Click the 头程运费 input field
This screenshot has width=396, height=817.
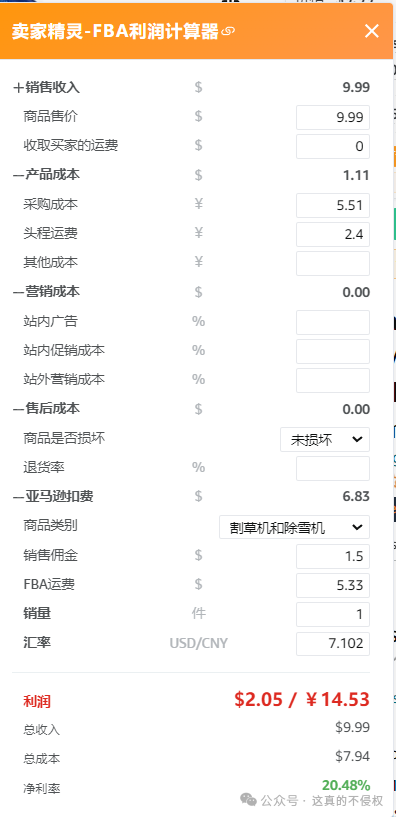(333, 234)
